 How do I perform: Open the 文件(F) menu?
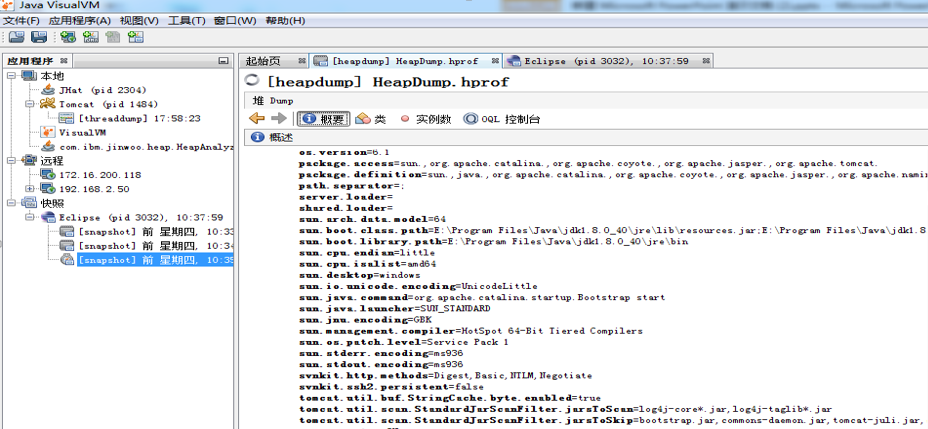tap(21, 21)
